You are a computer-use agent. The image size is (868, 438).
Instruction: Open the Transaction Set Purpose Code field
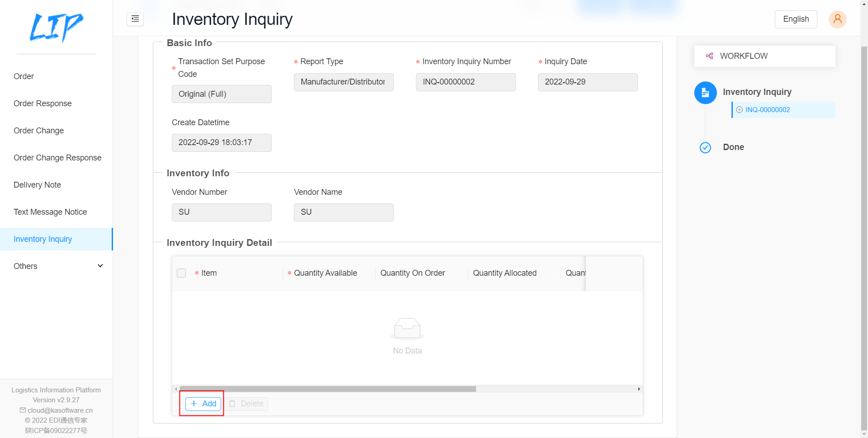(221, 94)
